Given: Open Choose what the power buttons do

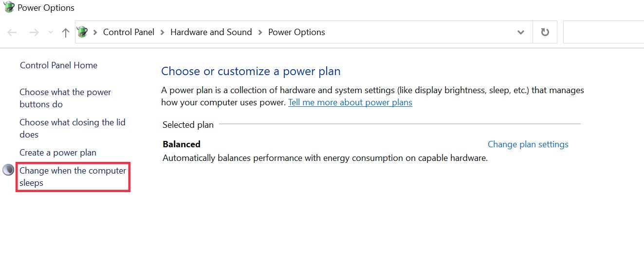Looking at the screenshot, I should [65, 98].
